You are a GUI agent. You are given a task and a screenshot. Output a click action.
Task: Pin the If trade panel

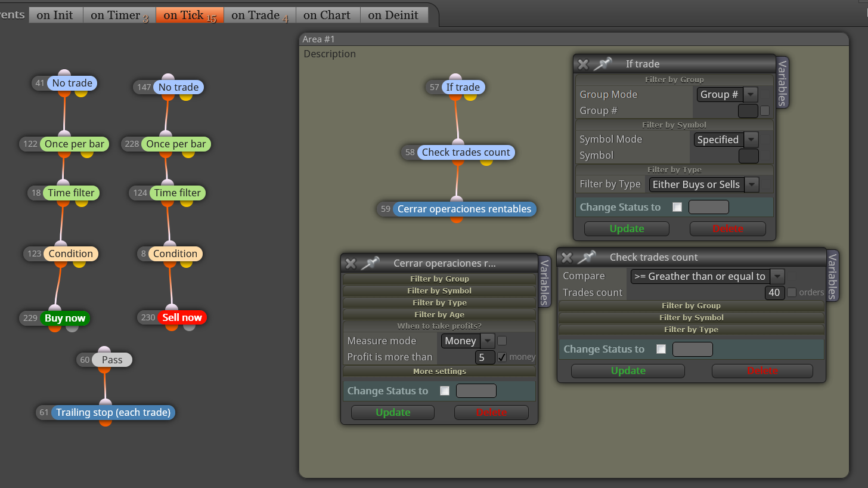point(603,64)
